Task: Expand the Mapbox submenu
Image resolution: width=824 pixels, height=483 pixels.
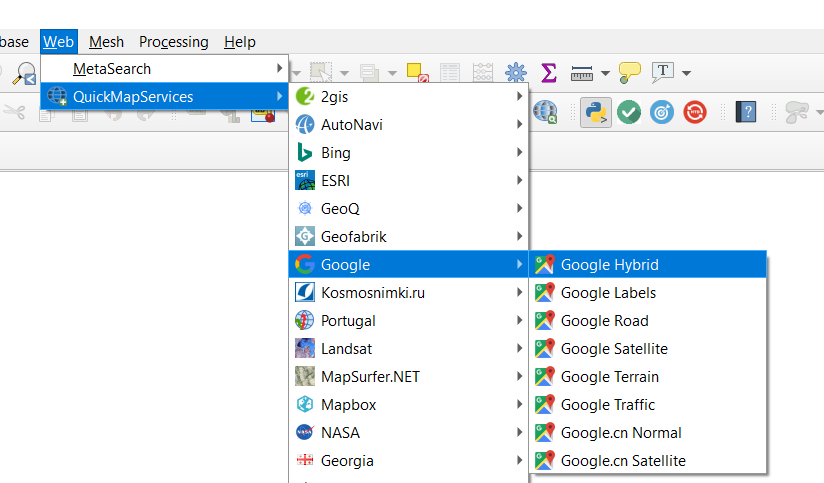Action: (x=409, y=405)
